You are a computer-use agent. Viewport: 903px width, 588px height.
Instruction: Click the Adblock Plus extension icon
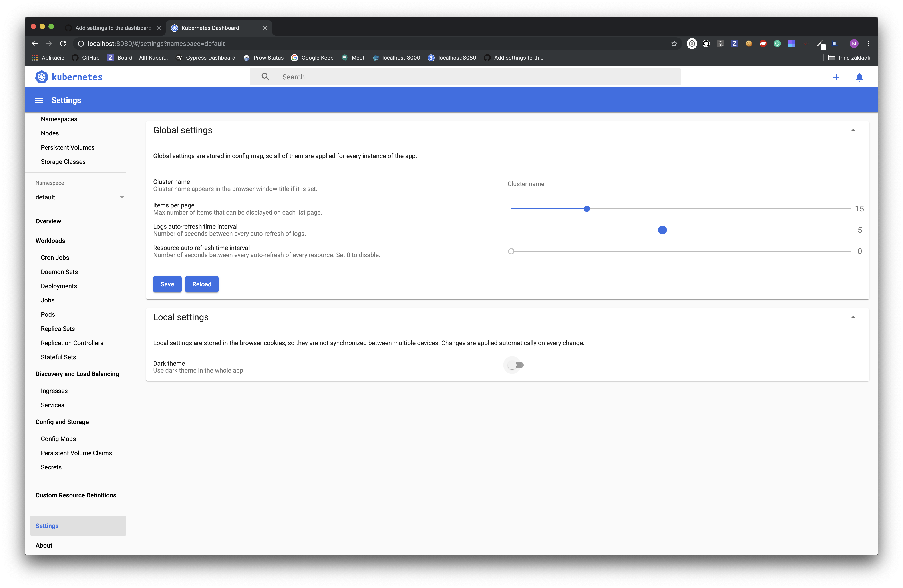tap(763, 43)
